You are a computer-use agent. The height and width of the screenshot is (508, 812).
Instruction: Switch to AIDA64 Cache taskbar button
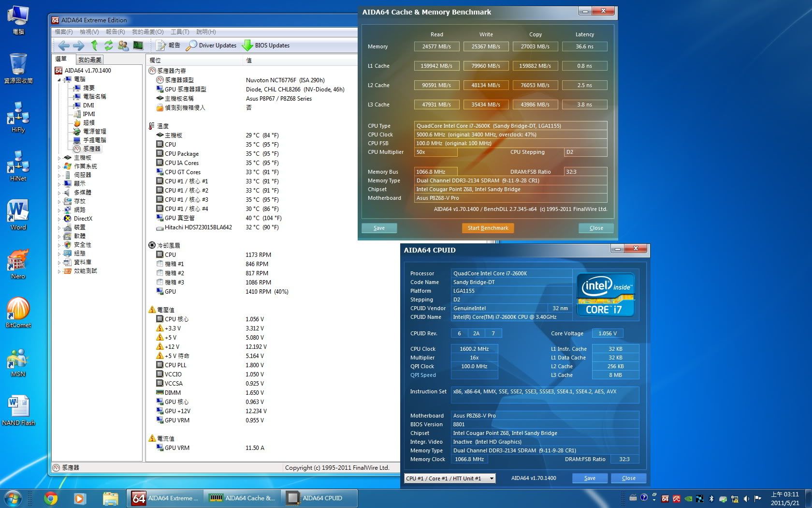[x=242, y=498]
